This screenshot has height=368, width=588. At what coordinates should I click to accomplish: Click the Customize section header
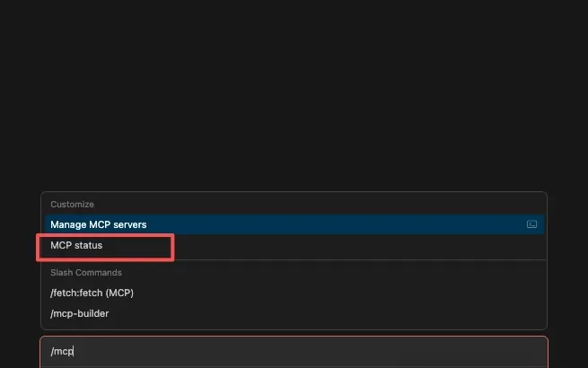point(72,205)
